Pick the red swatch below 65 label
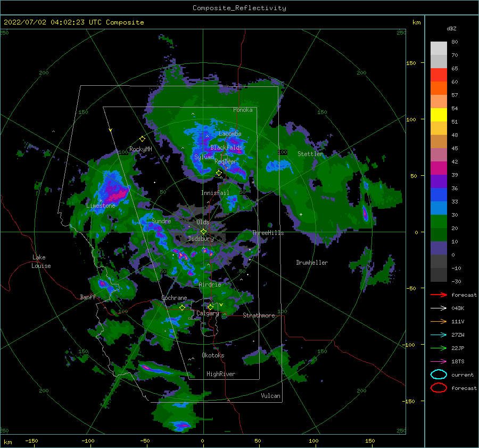This screenshot has width=479, height=448. 439,75
